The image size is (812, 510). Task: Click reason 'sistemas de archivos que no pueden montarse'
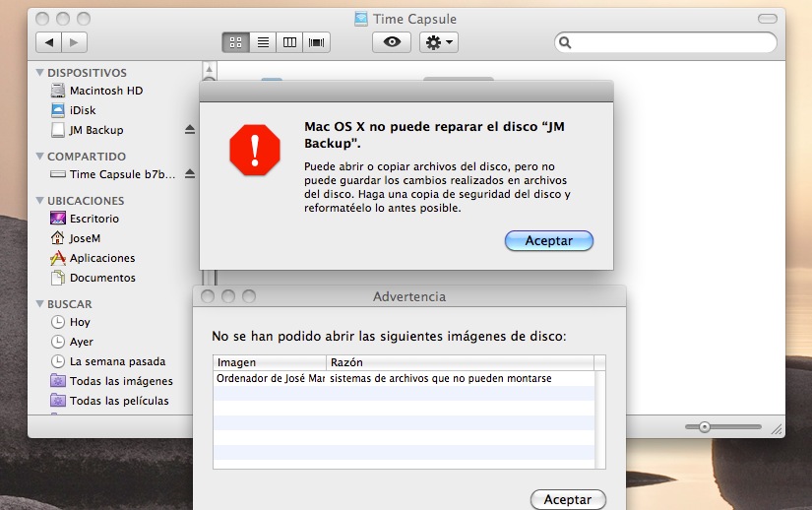(x=441, y=378)
